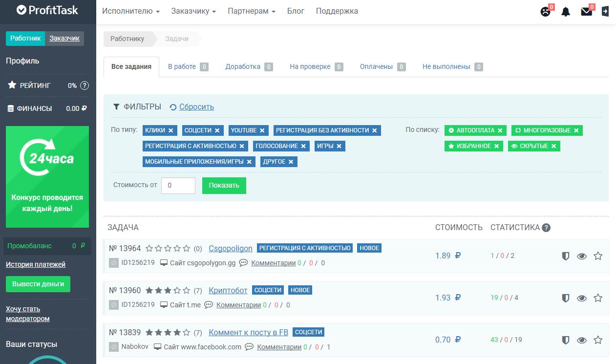
Task: Click the star rating of task 13960
Action: pyautogui.click(x=168, y=290)
